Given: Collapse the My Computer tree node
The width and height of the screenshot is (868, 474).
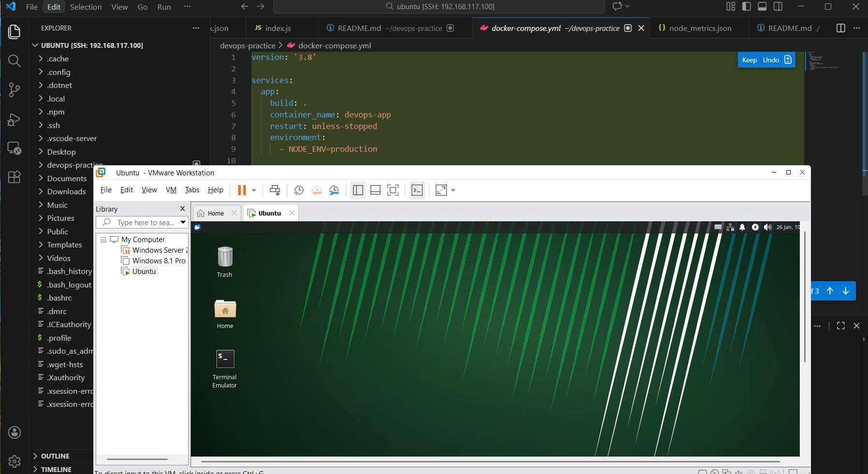Looking at the screenshot, I should tap(103, 240).
